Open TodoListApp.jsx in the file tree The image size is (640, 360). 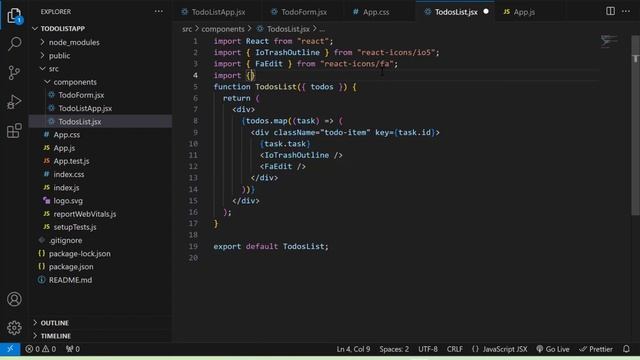pos(100,108)
